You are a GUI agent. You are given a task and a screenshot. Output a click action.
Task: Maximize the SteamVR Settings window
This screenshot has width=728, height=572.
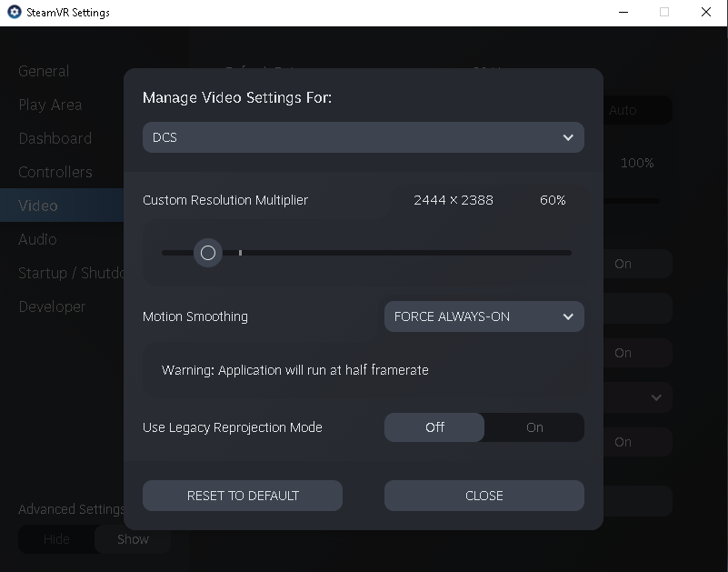tap(664, 12)
